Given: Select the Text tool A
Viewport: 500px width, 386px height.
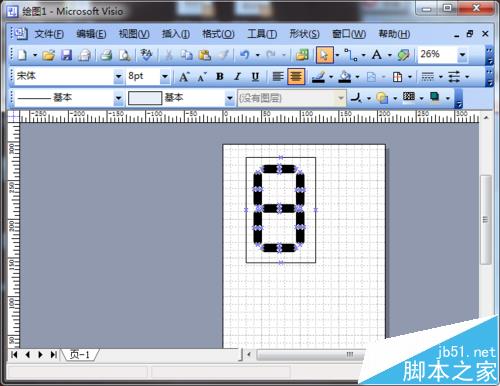Looking at the screenshot, I should click(x=377, y=55).
